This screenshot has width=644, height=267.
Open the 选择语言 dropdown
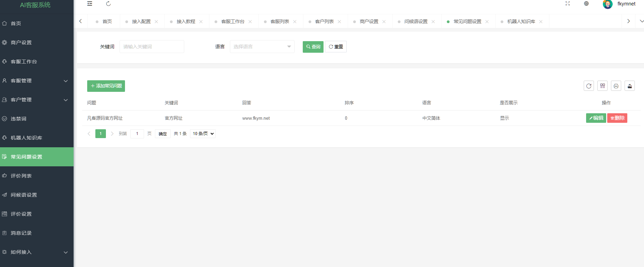click(x=262, y=47)
